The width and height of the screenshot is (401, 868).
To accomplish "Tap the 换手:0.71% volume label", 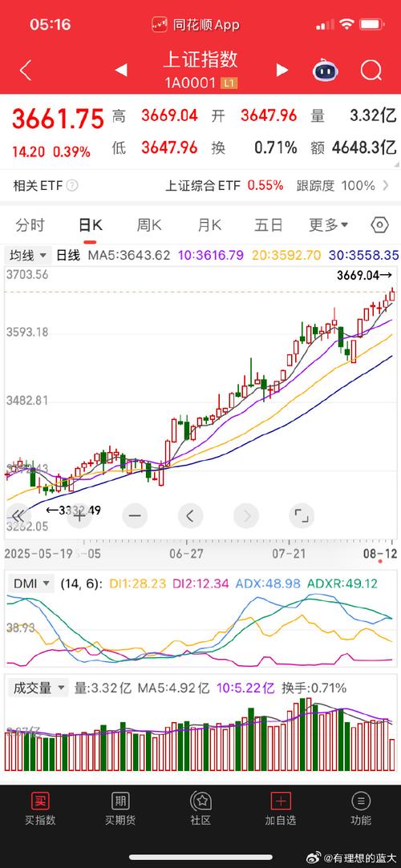I will 314,688.
